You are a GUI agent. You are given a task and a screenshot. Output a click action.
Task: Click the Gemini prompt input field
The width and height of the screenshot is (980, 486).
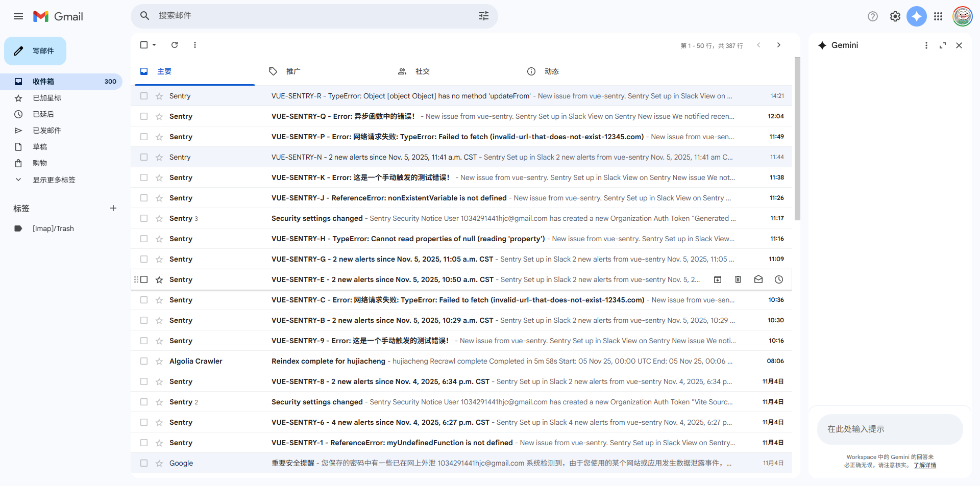pos(890,429)
